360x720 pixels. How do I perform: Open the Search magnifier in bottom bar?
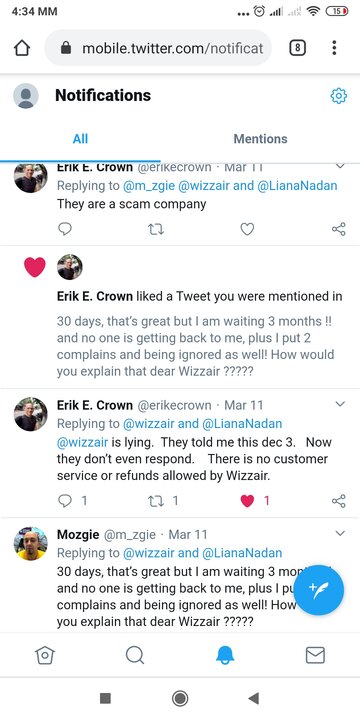[x=135, y=655]
